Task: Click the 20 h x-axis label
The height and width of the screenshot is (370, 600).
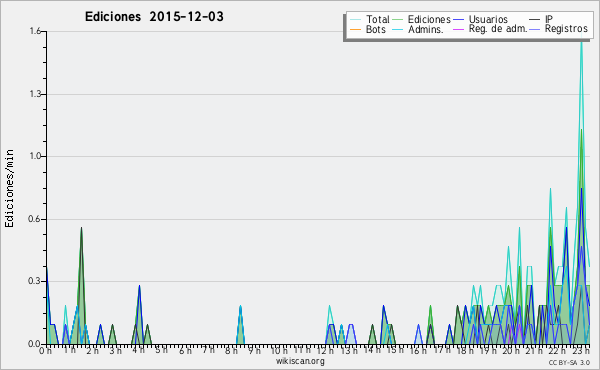Action: pyautogui.click(x=510, y=350)
